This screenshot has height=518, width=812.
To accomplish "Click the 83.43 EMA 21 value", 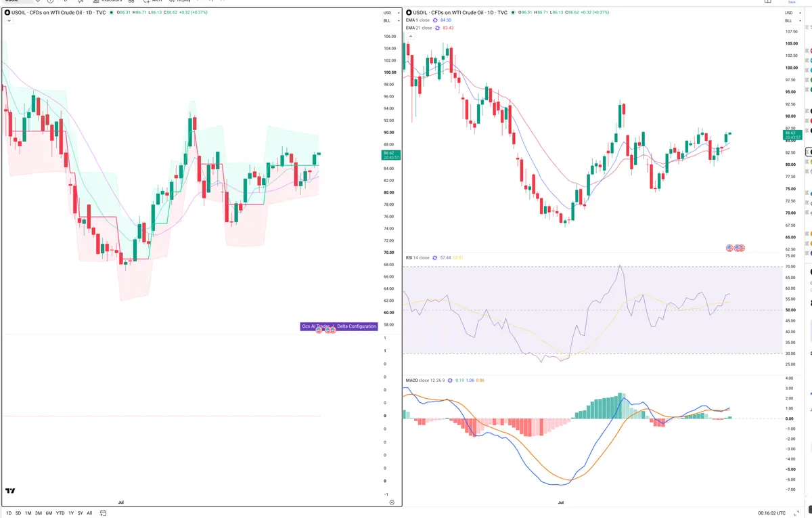I will click(448, 28).
